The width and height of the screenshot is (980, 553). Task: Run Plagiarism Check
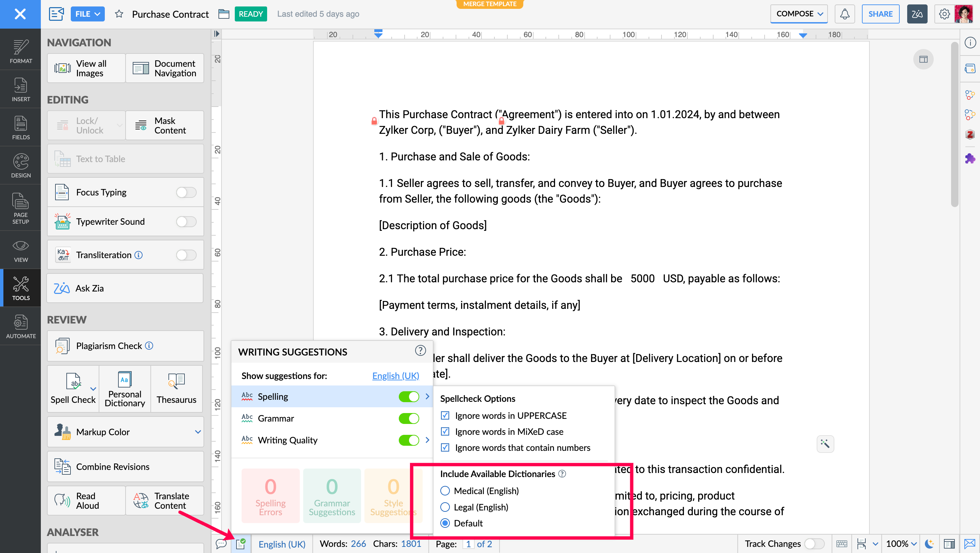coord(125,346)
